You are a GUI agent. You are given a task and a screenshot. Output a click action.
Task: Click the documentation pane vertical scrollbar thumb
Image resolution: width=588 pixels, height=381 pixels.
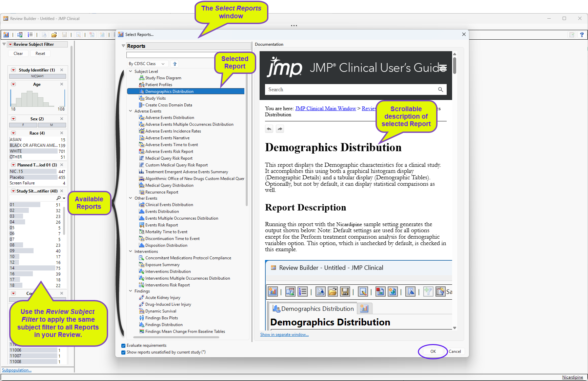tap(454, 65)
